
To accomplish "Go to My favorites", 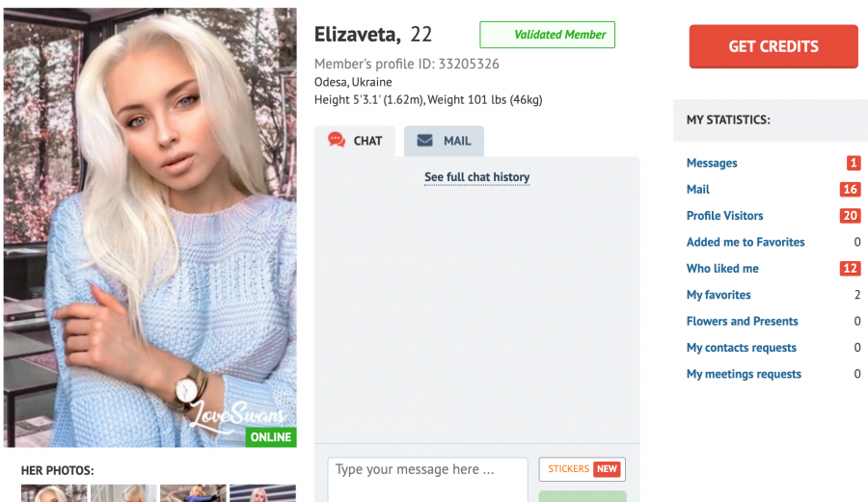I will pyautogui.click(x=719, y=295).
